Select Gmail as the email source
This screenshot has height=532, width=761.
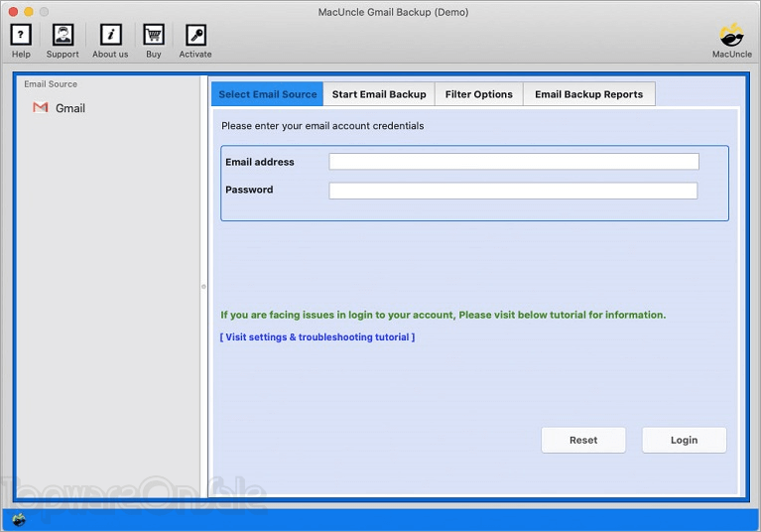point(69,108)
